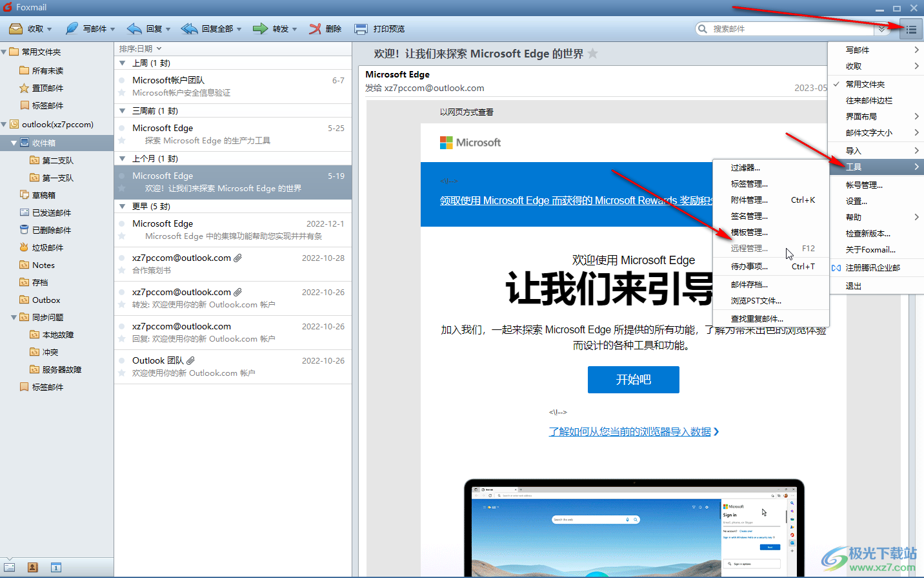Viewport: 924px width, 578px height.
Task: Click the 转发 forward icon
Action: 260,28
